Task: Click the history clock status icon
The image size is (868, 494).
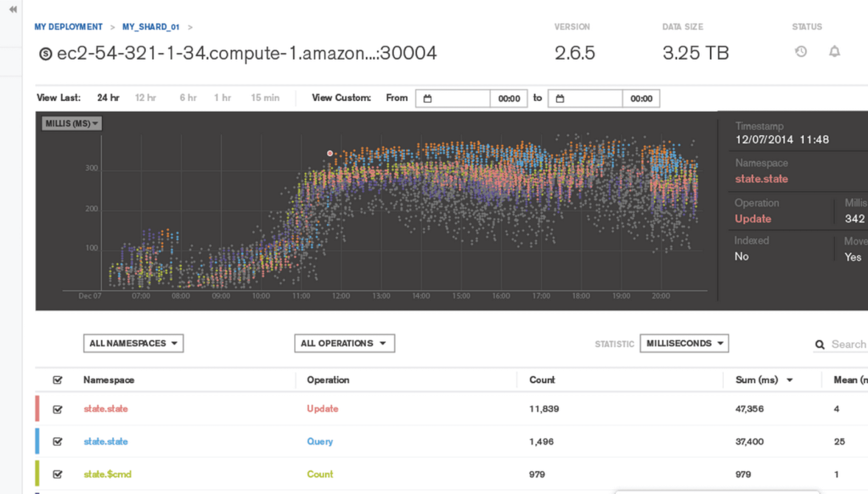Action: coord(801,52)
